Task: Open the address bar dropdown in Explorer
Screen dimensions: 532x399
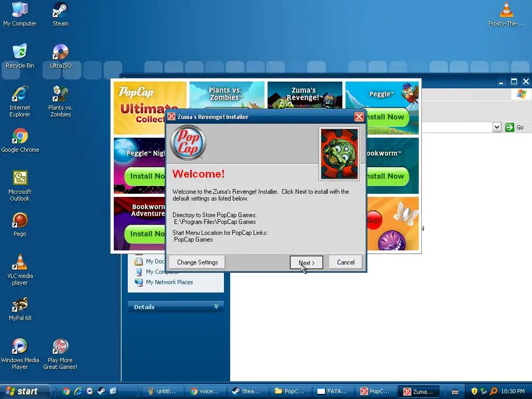Action: pyautogui.click(x=497, y=127)
